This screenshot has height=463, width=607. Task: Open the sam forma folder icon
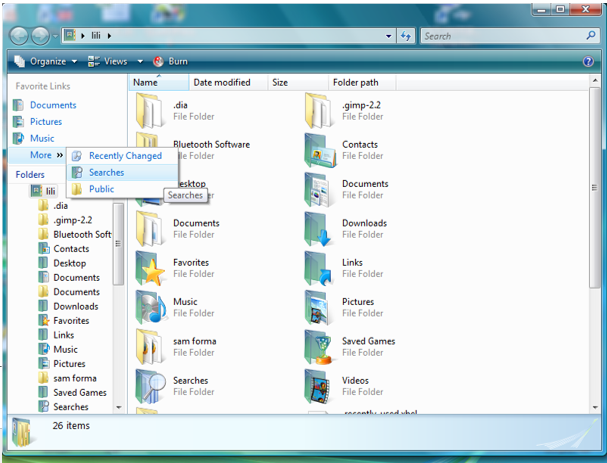pyautogui.click(x=149, y=347)
